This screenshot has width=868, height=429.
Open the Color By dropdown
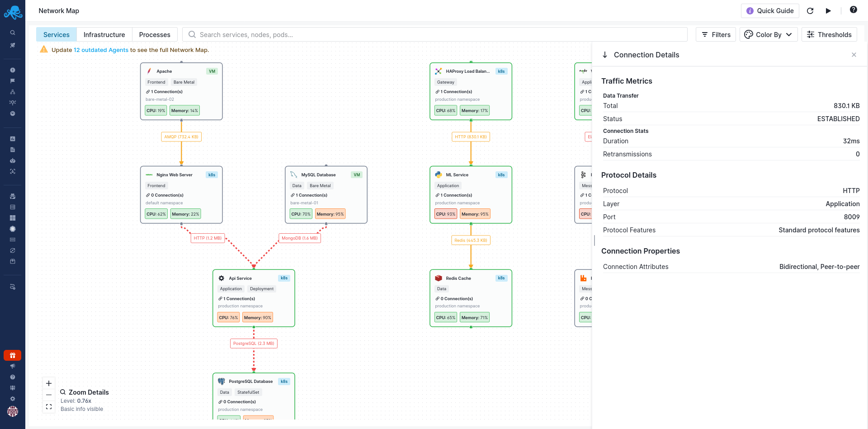(768, 35)
